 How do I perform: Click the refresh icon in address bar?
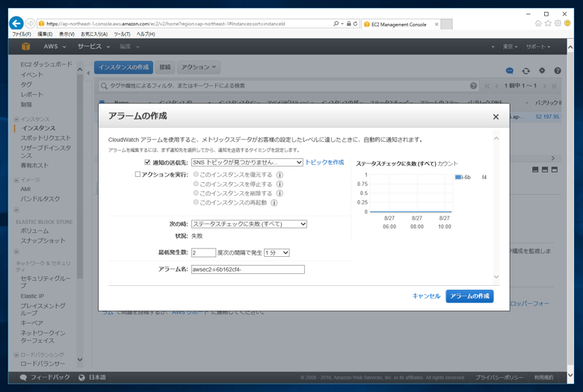[356, 23]
